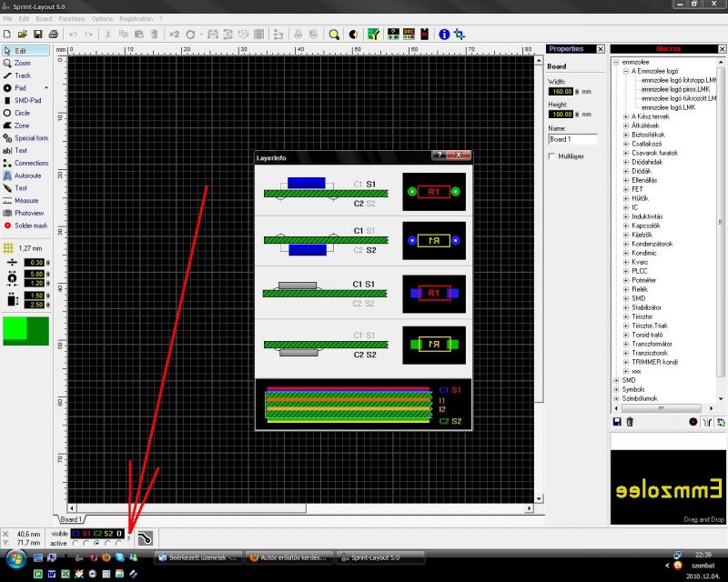This screenshot has width=728, height=582.
Task: Click the blue Info icon
Action: (x=444, y=35)
